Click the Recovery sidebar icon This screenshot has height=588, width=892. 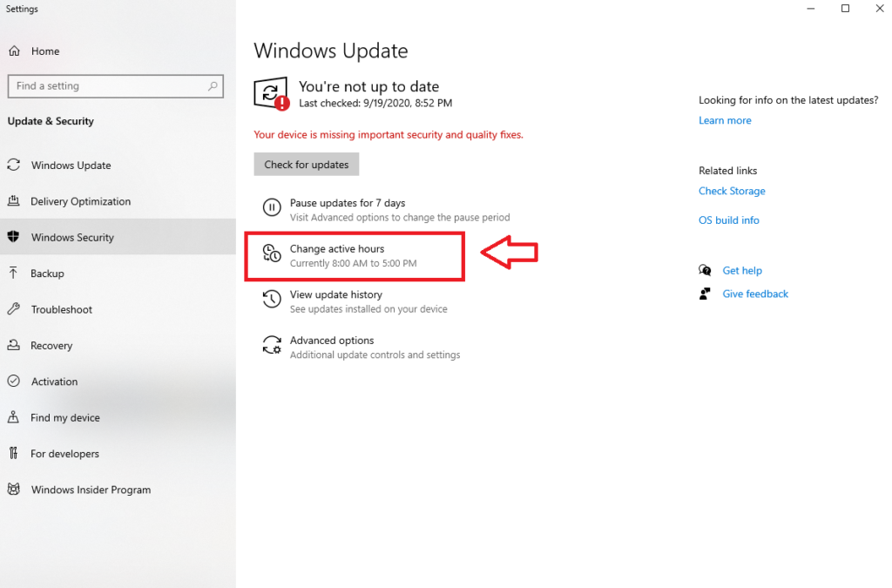(x=14, y=345)
